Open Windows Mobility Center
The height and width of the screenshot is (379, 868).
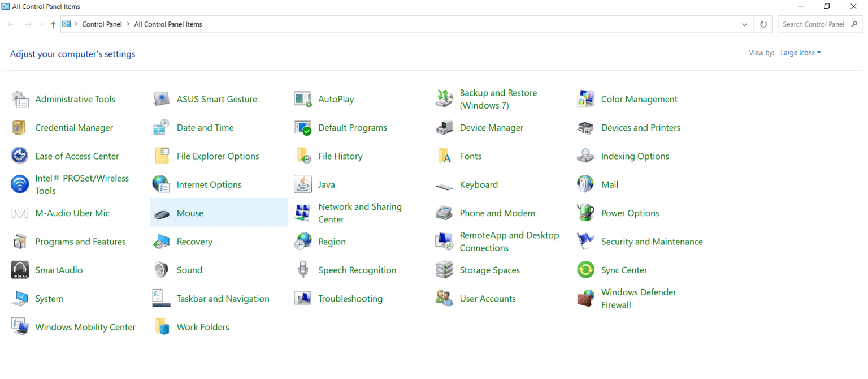coord(85,326)
